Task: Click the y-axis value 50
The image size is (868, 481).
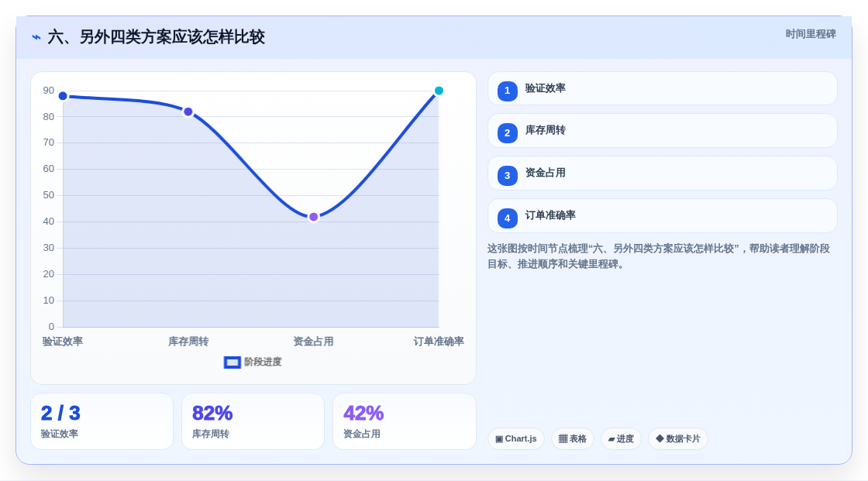Action: [49, 195]
